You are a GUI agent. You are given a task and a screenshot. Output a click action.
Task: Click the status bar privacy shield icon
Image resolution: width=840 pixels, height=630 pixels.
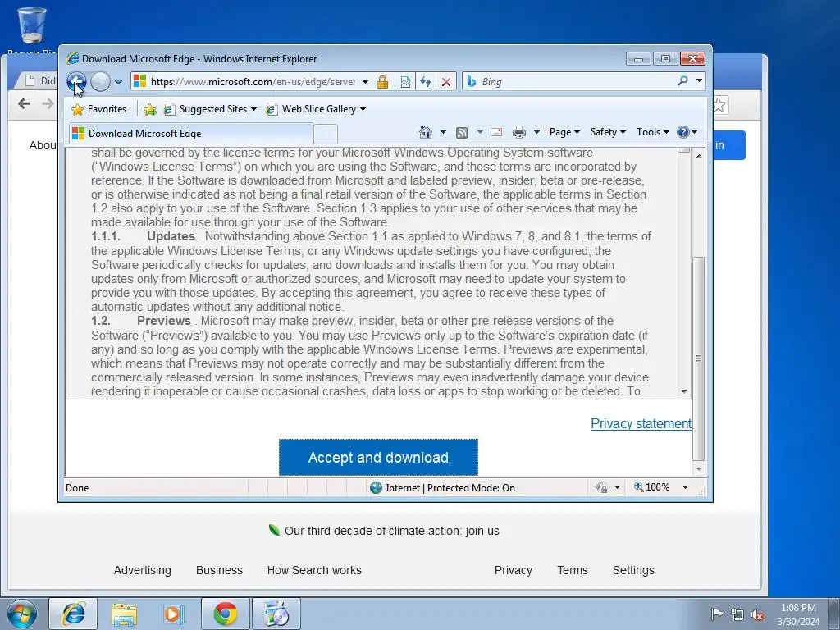pos(601,487)
